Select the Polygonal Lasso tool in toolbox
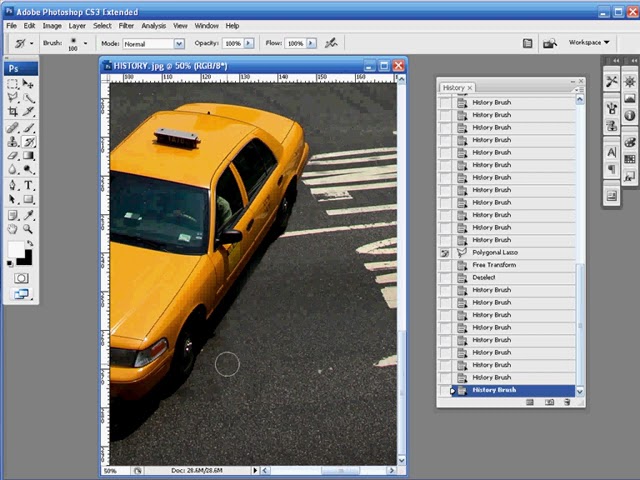 point(13,98)
